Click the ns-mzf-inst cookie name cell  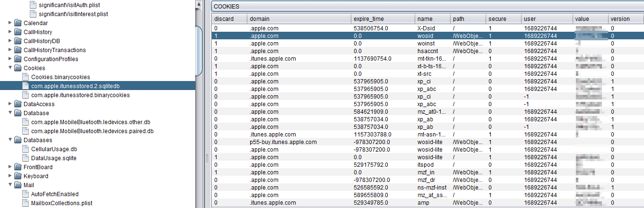click(x=433, y=187)
